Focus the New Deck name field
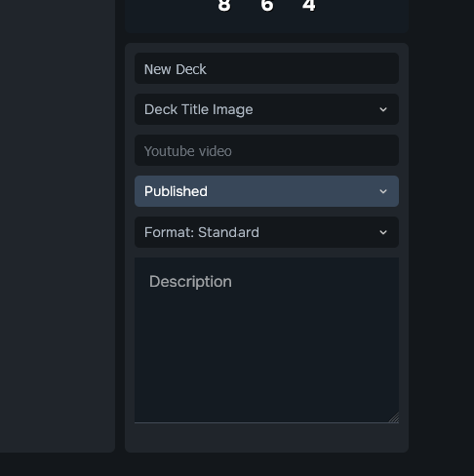Image resolution: width=474 pixels, height=476 pixels. (x=266, y=68)
